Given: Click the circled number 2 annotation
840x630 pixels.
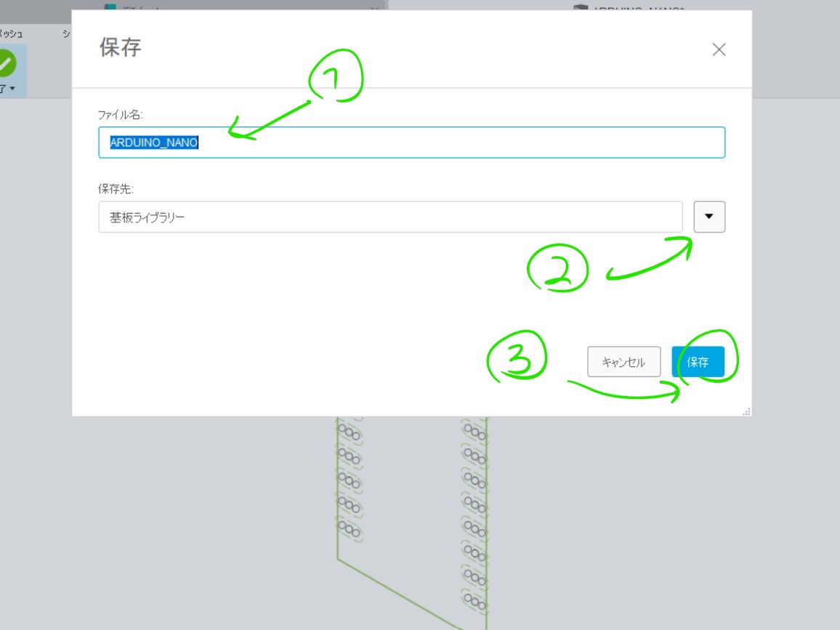Looking at the screenshot, I should coord(559,270).
